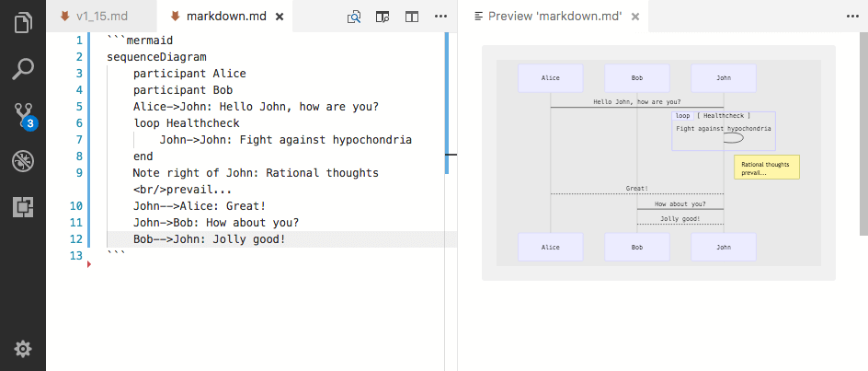Open the Manage gear menu
Image resolution: width=868 pixels, height=371 pixels.
[x=23, y=349]
